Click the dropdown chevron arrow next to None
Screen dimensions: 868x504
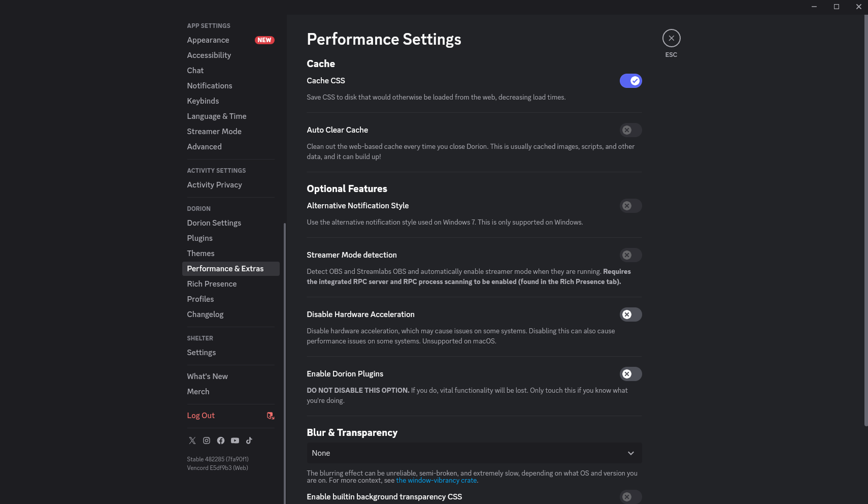pos(631,453)
